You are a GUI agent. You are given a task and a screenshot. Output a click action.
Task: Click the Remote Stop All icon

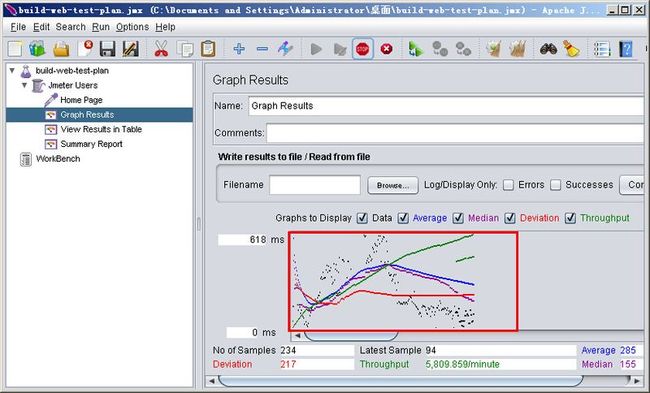[440, 49]
